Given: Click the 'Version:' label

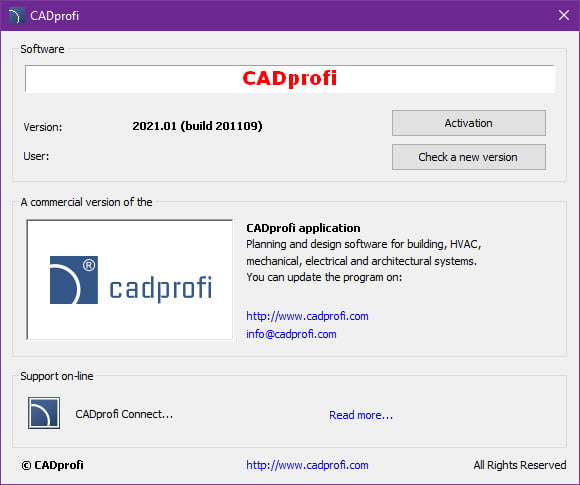Looking at the screenshot, I should (x=43, y=127).
